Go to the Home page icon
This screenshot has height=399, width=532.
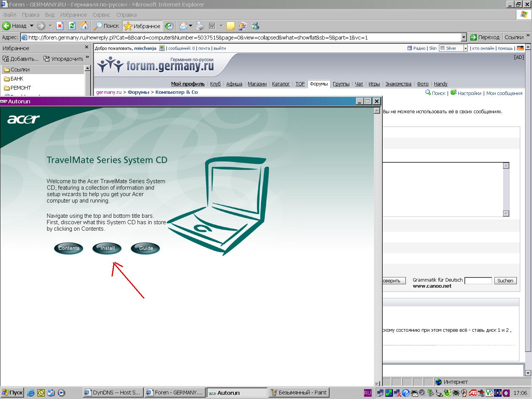pos(84,26)
